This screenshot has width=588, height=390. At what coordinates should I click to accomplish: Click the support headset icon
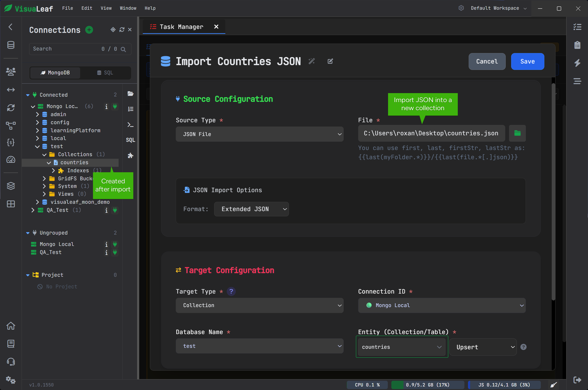[x=11, y=362]
